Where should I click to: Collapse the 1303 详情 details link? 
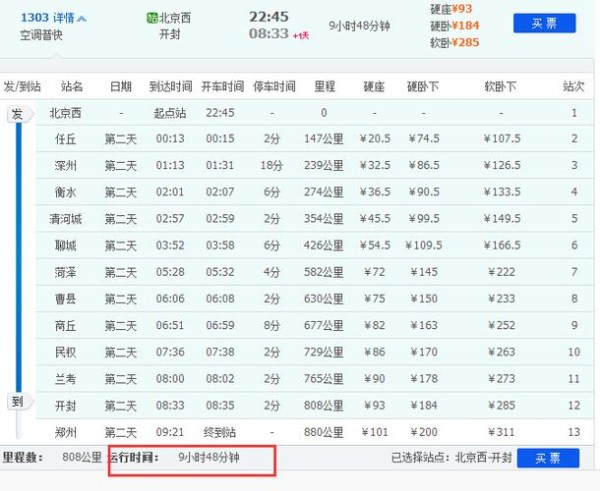tap(54, 18)
